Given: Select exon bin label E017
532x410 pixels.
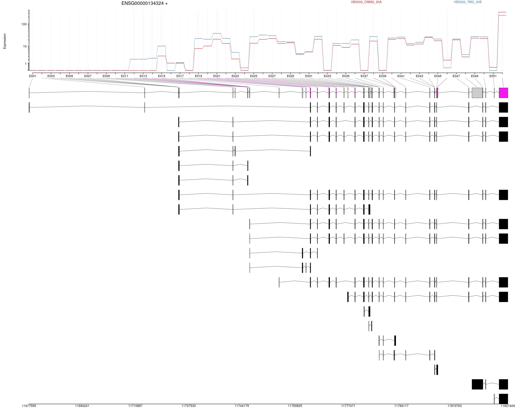Looking at the screenshot, I should [x=180, y=76].
